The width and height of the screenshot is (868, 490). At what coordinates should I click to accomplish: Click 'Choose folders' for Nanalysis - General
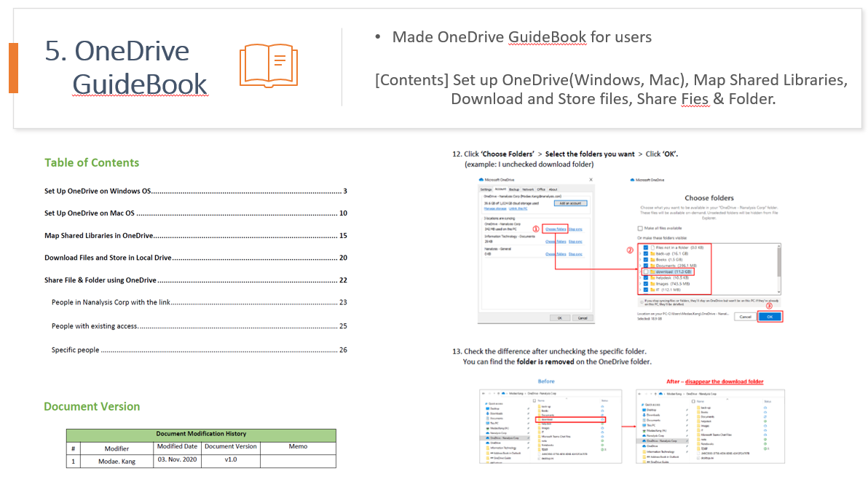[x=556, y=254]
